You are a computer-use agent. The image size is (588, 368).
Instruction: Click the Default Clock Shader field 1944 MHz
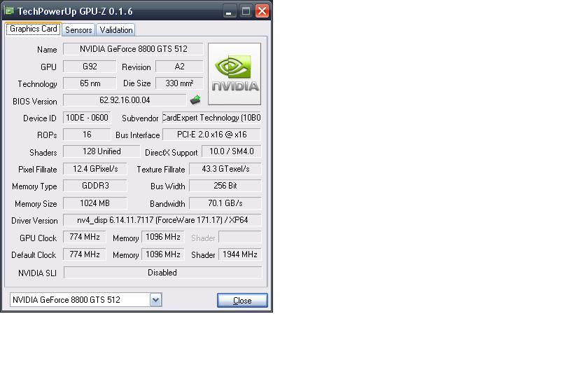240,254
